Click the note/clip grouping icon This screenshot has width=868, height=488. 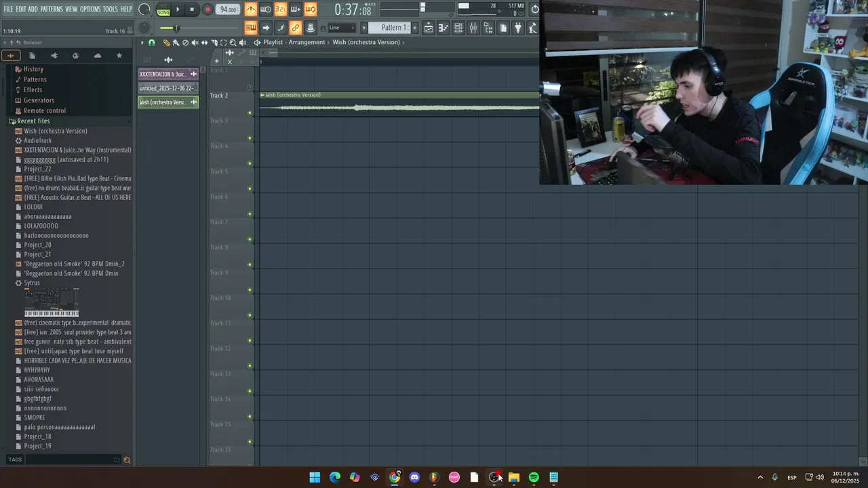[280, 28]
